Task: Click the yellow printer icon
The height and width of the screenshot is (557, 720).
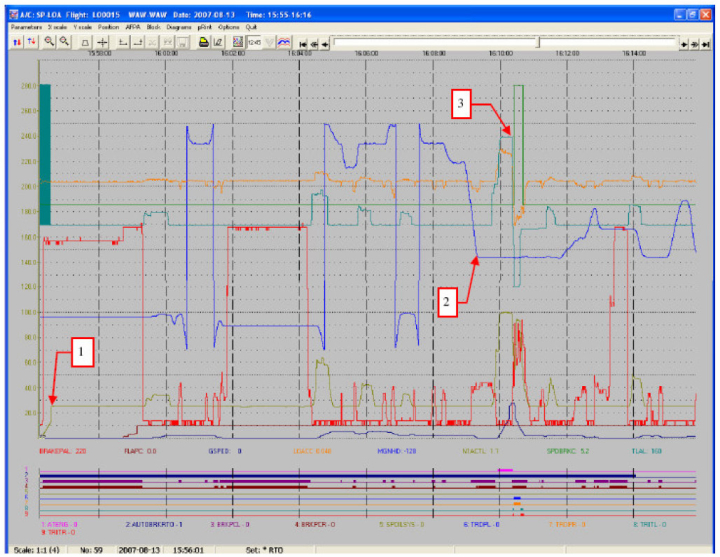Action: pyautogui.click(x=203, y=43)
